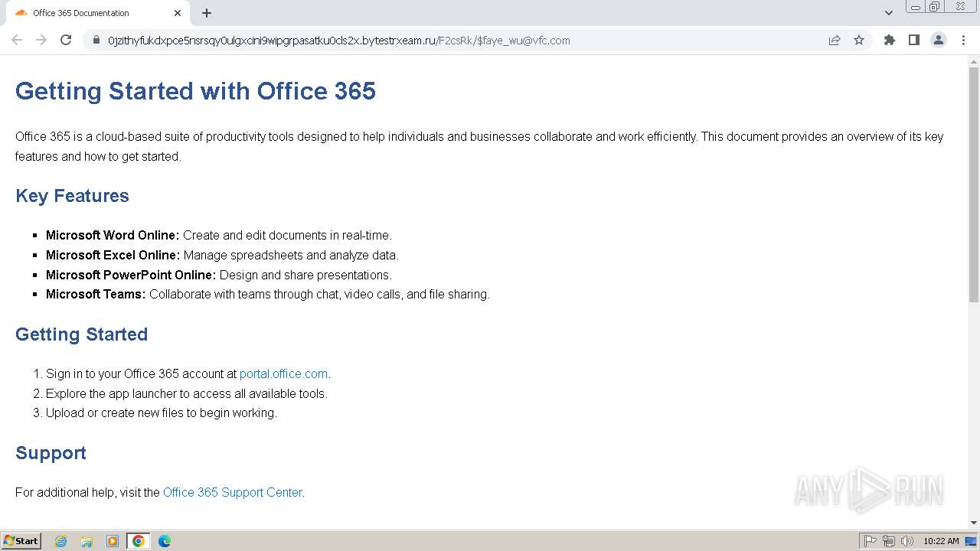This screenshot has height=551, width=980.
Task: Click the taskbar clock 10:22 AM
Action: pos(941,541)
